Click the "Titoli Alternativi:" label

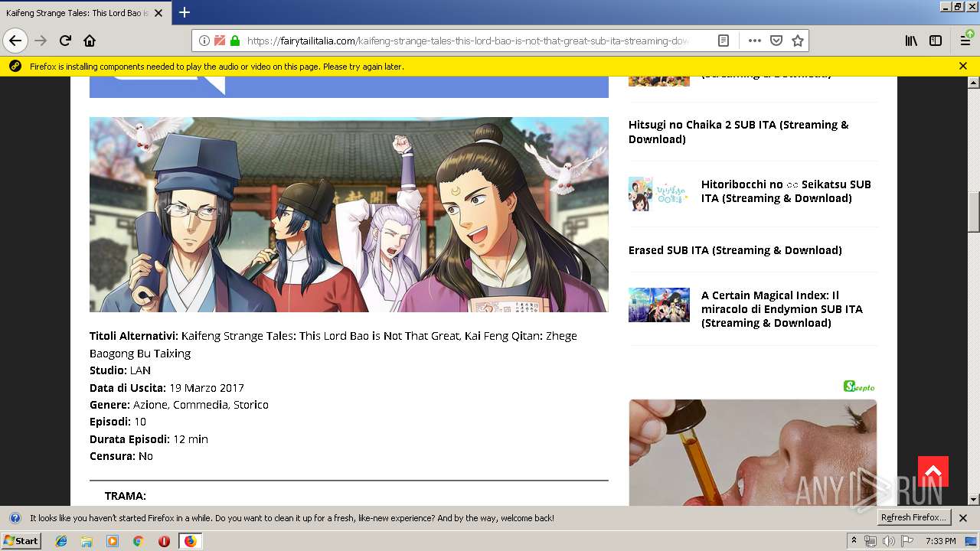pyautogui.click(x=134, y=336)
